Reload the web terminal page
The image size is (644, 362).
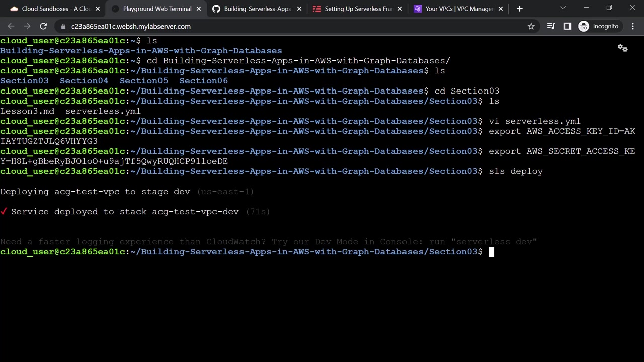pyautogui.click(x=43, y=26)
